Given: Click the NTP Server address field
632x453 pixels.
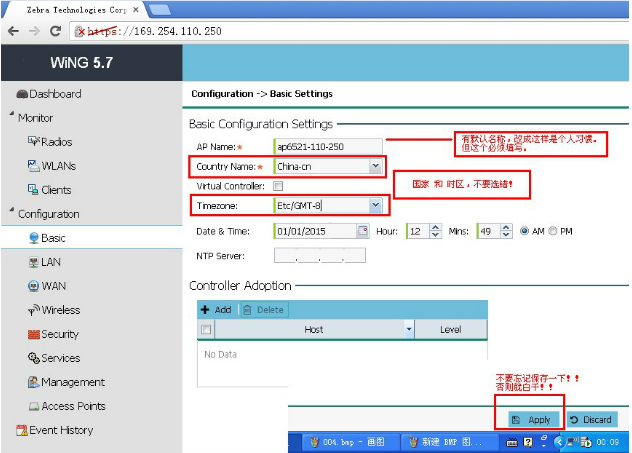Looking at the screenshot, I should click(320, 255).
